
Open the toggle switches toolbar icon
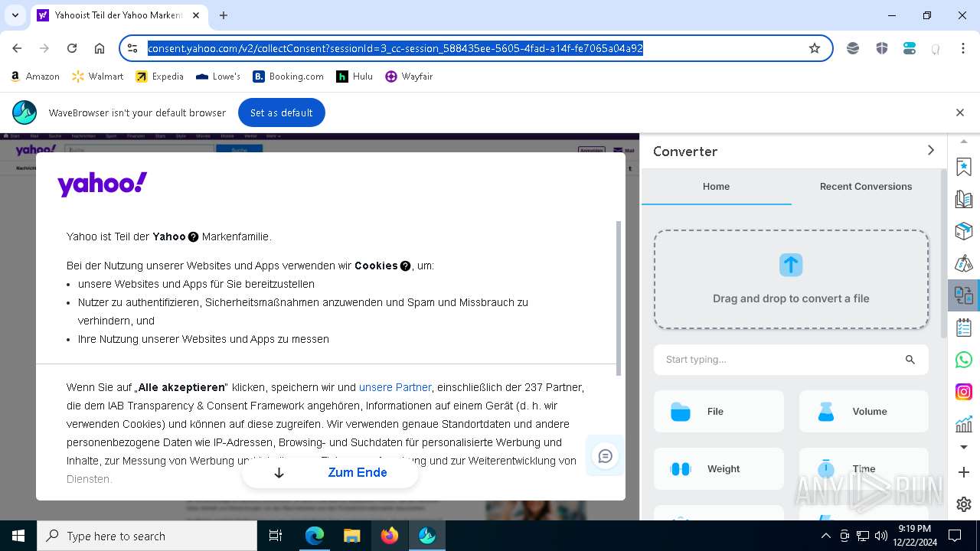click(x=910, y=48)
